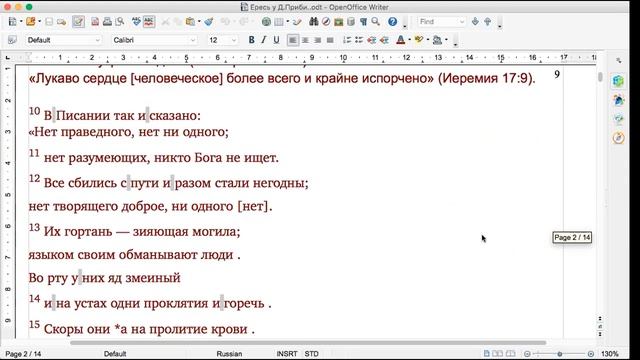The height and width of the screenshot is (360, 640).
Task: Click the Zoom magnifier icon
Action: (x=376, y=22)
